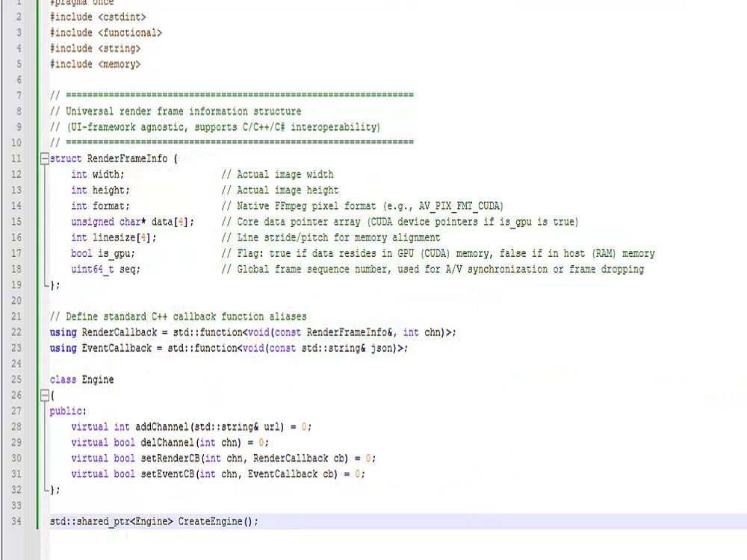Click on "bool is_gpu;" declaration
Image resolution: width=747 pixels, height=560 pixels.
(103, 253)
